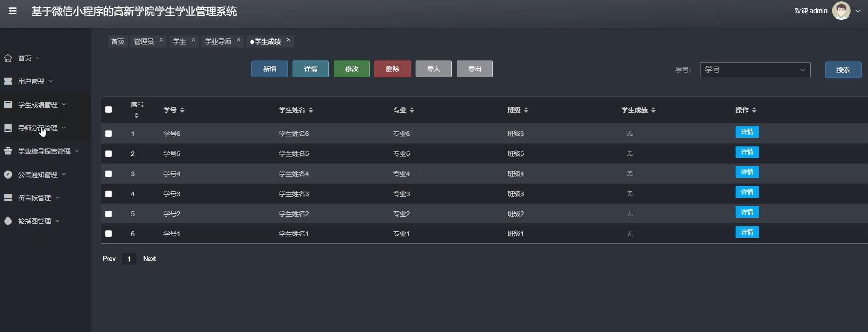Click the 学业指导报告管理 briefcase icon
This screenshot has height=332, width=868.
8,151
